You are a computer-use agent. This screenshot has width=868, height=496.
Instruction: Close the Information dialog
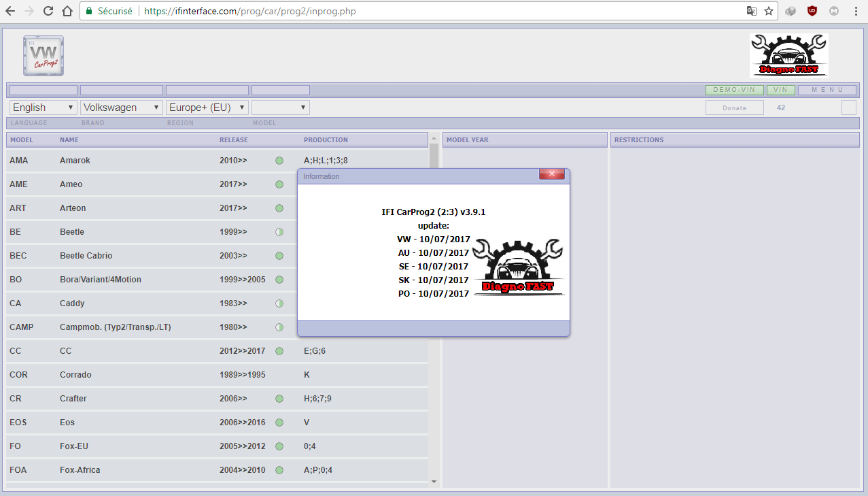tap(552, 174)
